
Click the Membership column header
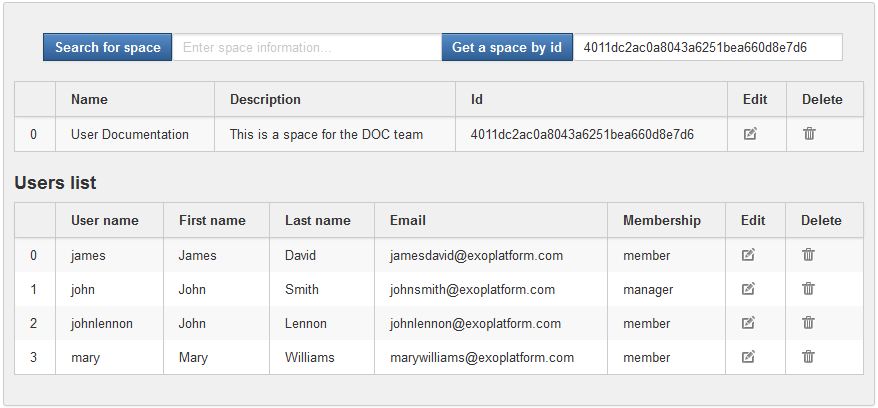(666, 221)
